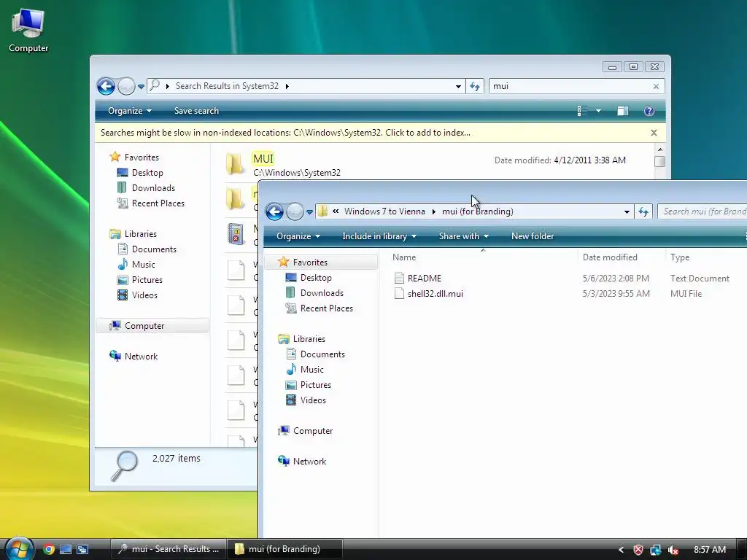Launch Chrome from quick launch

49,549
